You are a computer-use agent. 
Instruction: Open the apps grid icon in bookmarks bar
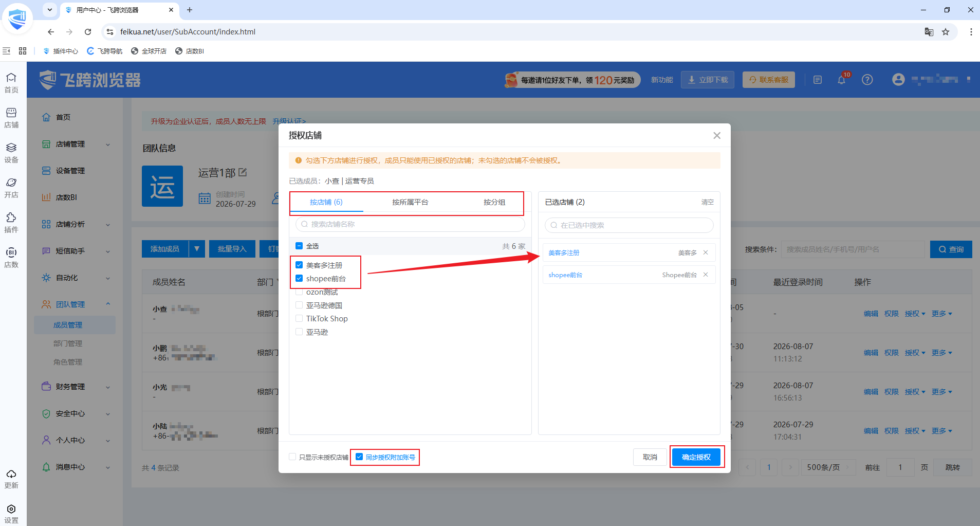coord(23,51)
